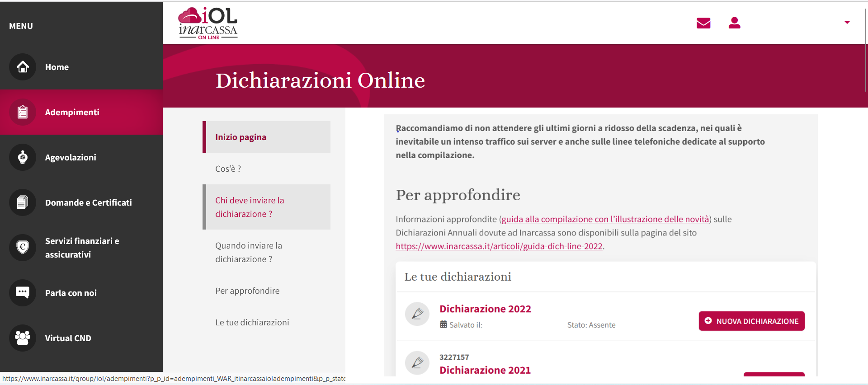Click the Inarcassa On Line logo
Screen dimensions: 868x385
(x=208, y=23)
